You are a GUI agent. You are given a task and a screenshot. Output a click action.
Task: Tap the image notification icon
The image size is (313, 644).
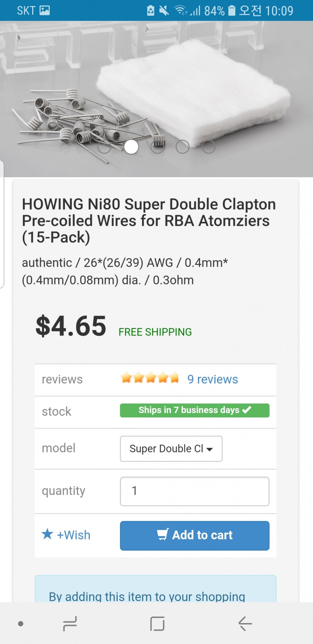click(45, 10)
